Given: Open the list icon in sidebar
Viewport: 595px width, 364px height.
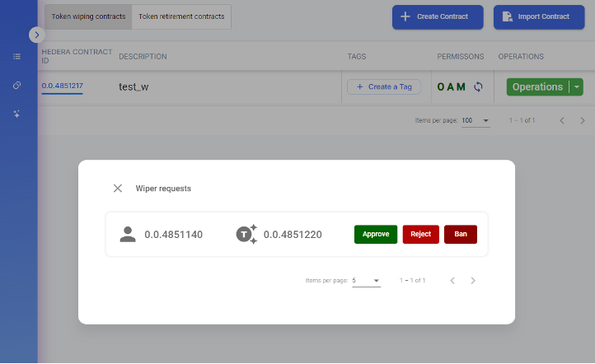Looking at the screenshot, I should (x=16, y=57).
